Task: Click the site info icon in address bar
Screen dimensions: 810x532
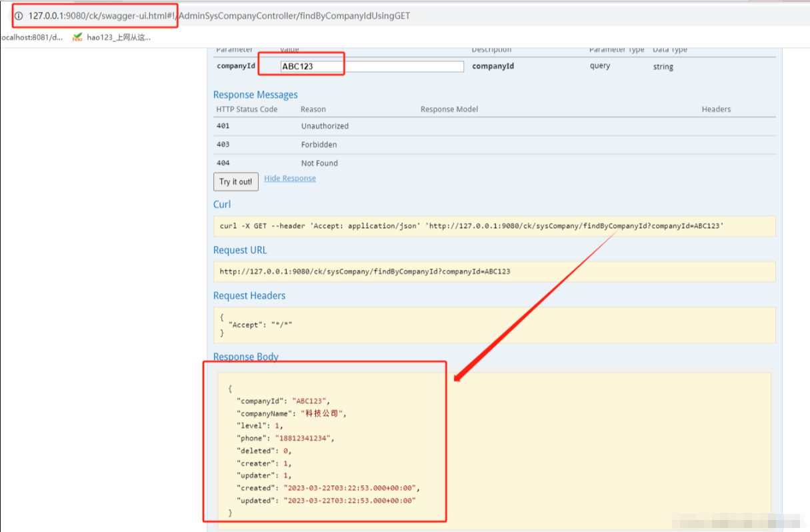Action: coord(19,15)
